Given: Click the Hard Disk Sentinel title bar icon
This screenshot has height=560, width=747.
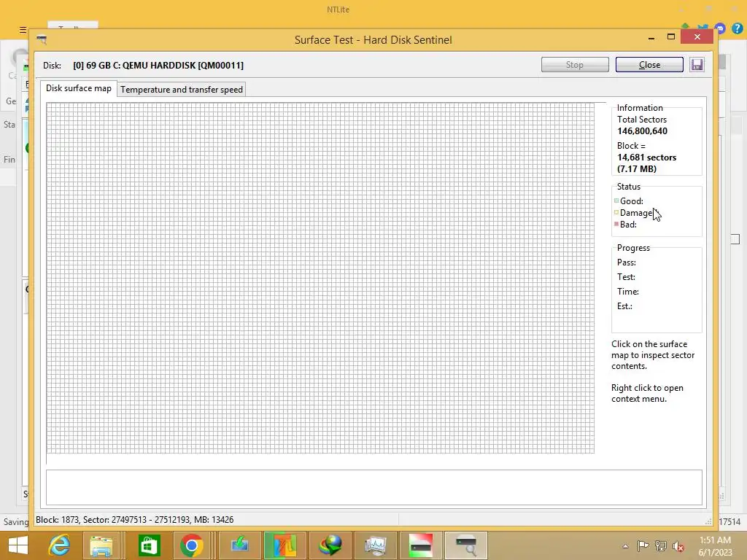Looking at the screenshot, I should (x=42, y=40).
